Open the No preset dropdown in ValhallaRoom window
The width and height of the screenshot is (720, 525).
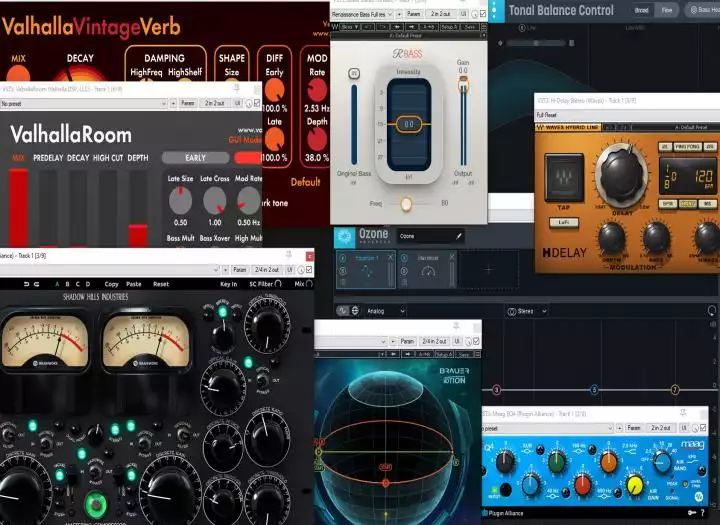83,103
